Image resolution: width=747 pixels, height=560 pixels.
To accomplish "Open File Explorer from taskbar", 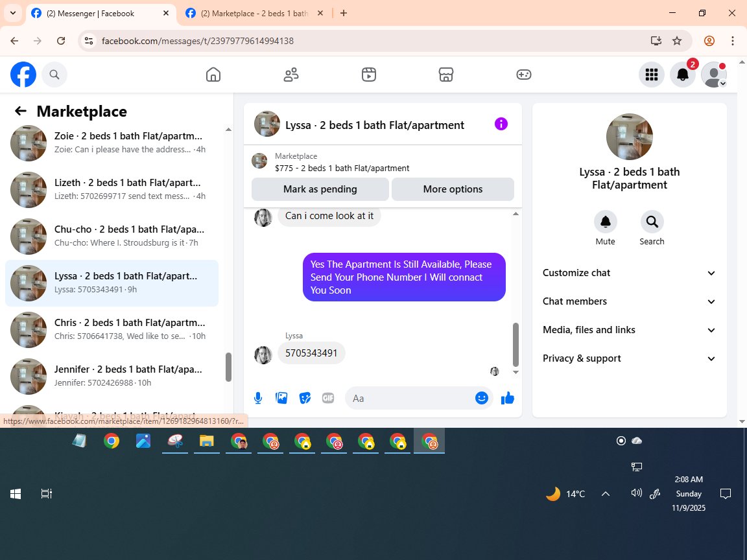I will (206, 441).
